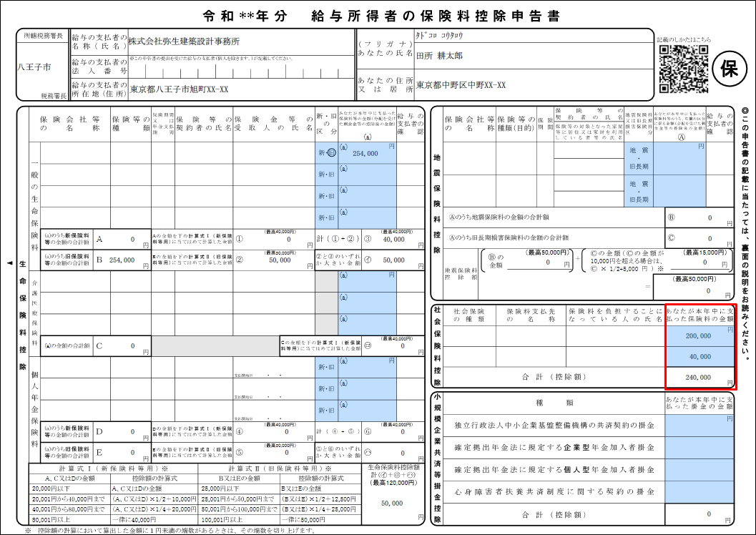Click the payer name 株式会社弥生建築設計事務所

click(185, 41)
